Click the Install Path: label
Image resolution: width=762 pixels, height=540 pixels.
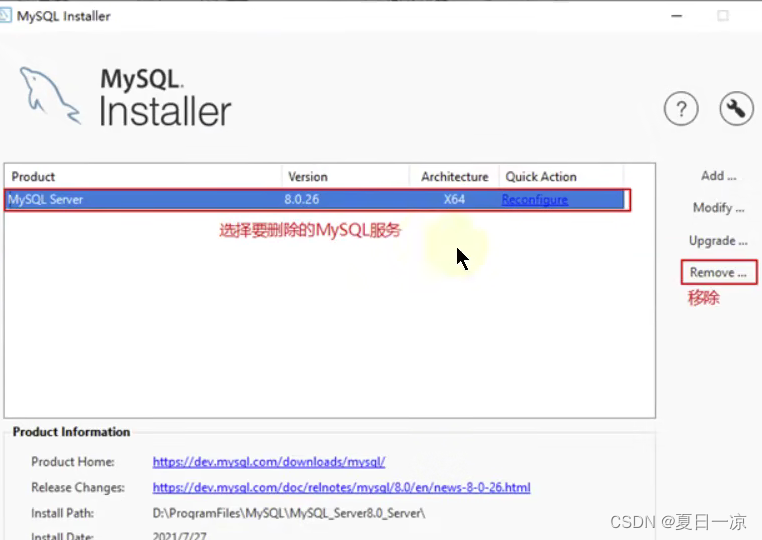tap(63, 513)
